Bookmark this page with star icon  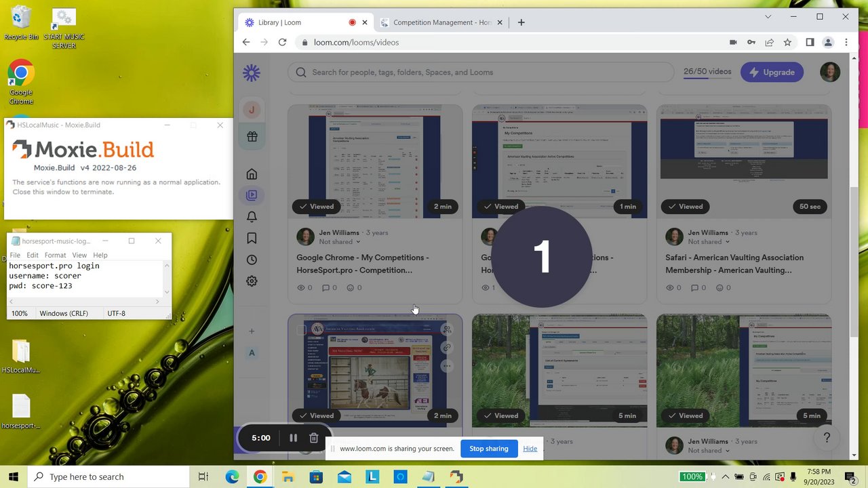[x=787, y=42]
